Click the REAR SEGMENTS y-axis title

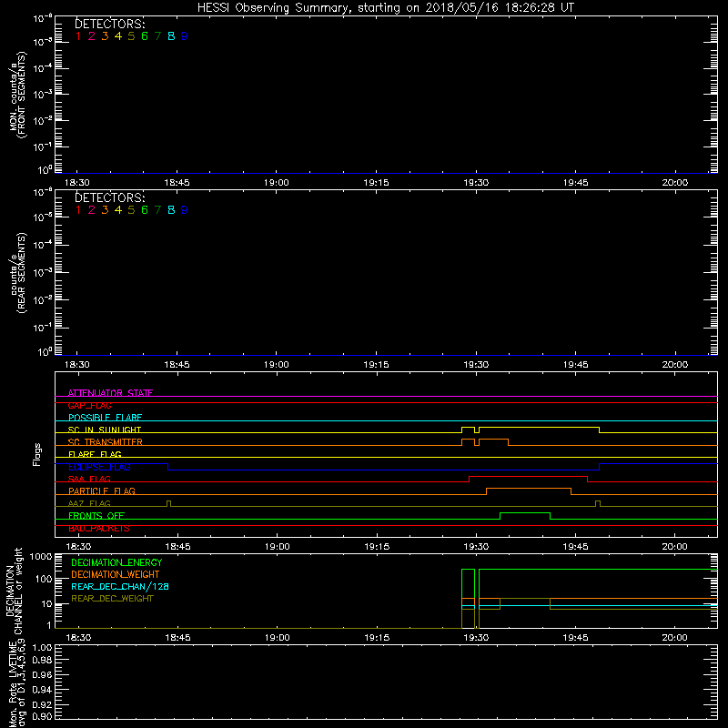pyautogui.click(x=21, y=273)
